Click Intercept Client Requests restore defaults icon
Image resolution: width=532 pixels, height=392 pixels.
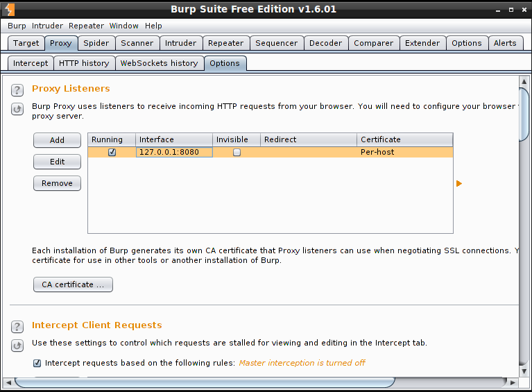(17, 346)
